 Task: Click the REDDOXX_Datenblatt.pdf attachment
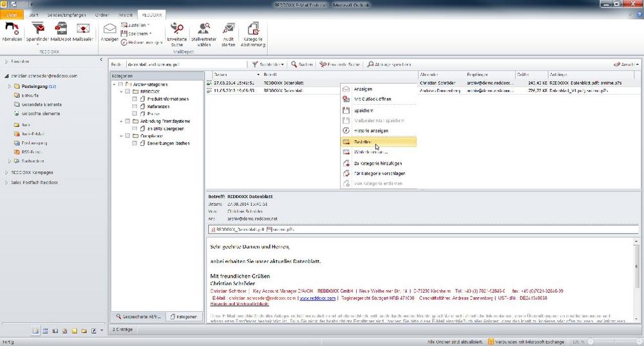(238, 230)
